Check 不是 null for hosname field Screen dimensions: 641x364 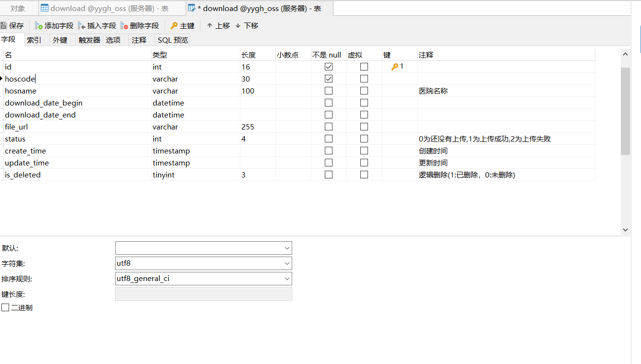(x=329, y=91)
